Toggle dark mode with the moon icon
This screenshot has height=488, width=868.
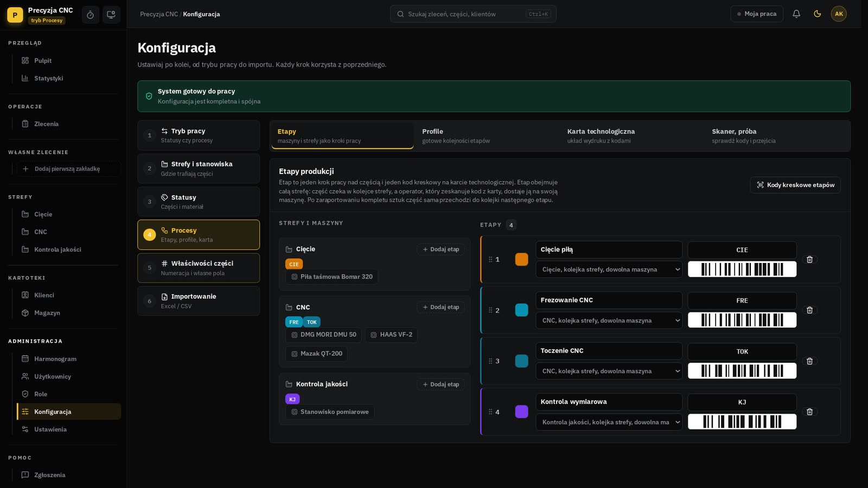[818, 14]
